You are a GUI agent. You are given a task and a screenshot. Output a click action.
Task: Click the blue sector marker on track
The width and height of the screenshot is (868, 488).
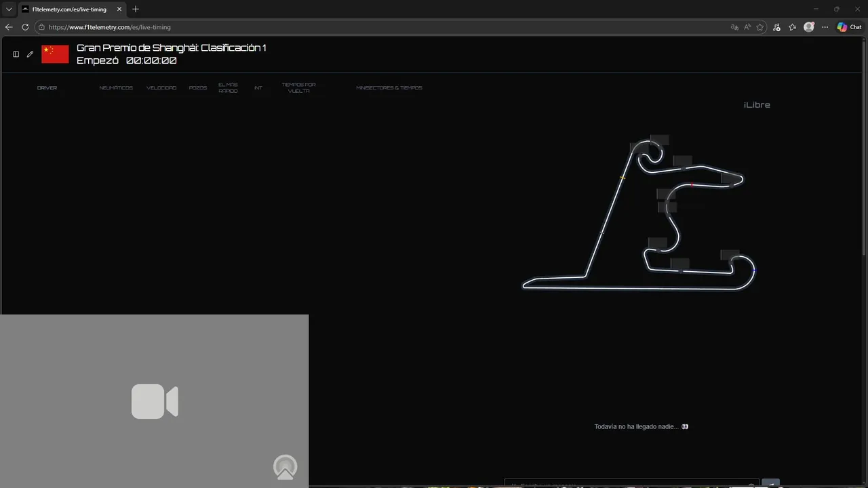[x=754, y=270]
